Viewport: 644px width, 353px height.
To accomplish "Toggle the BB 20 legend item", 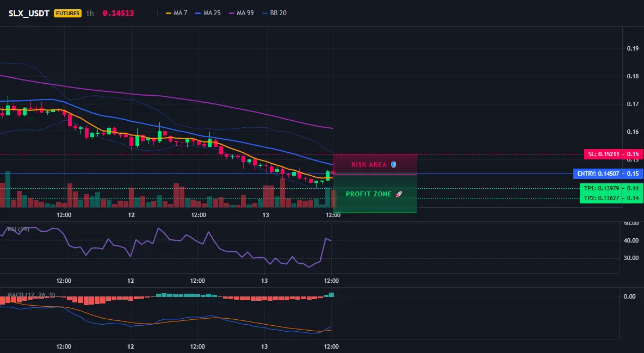I will pyautogui.click(x=274, y=13).
